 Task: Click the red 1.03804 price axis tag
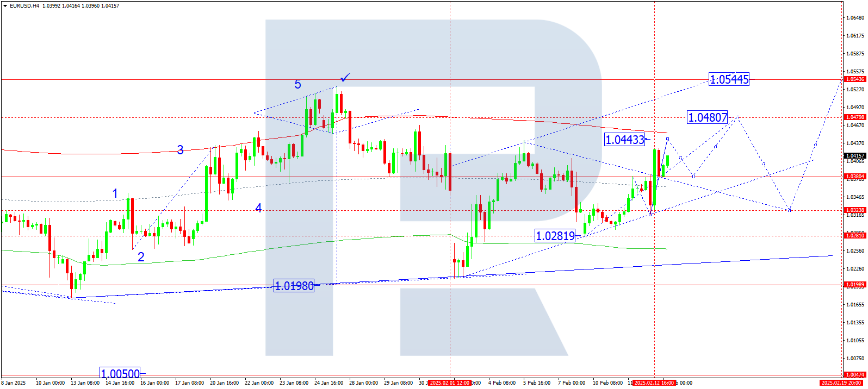tap(855, 177)
